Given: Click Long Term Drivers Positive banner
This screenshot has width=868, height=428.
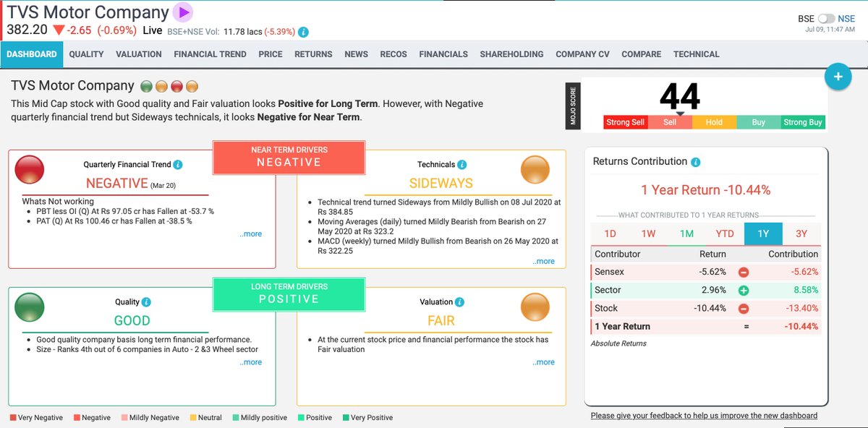Looking at the screenshot, I should coord(289,294).
